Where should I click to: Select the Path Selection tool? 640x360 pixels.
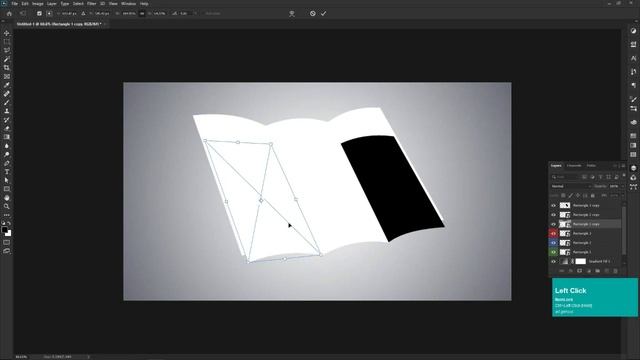[7, 180]
